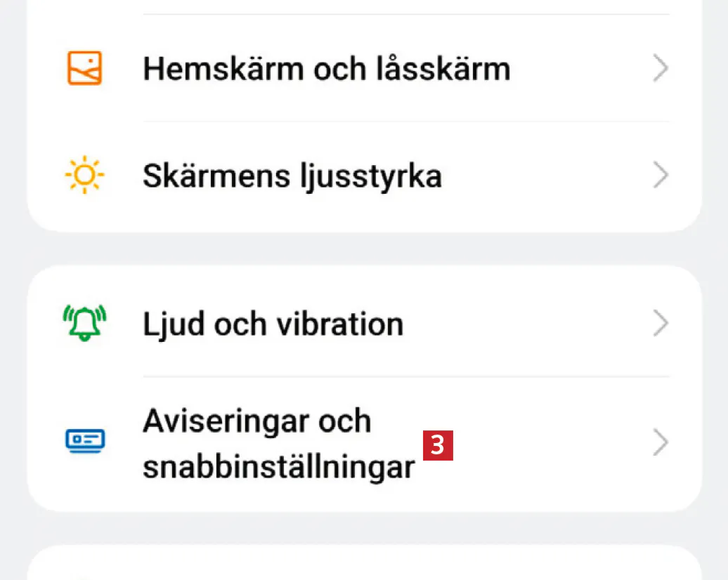Click the red number 3 badge
Viewport: 728px width, 580px height.
click(438, 445)
